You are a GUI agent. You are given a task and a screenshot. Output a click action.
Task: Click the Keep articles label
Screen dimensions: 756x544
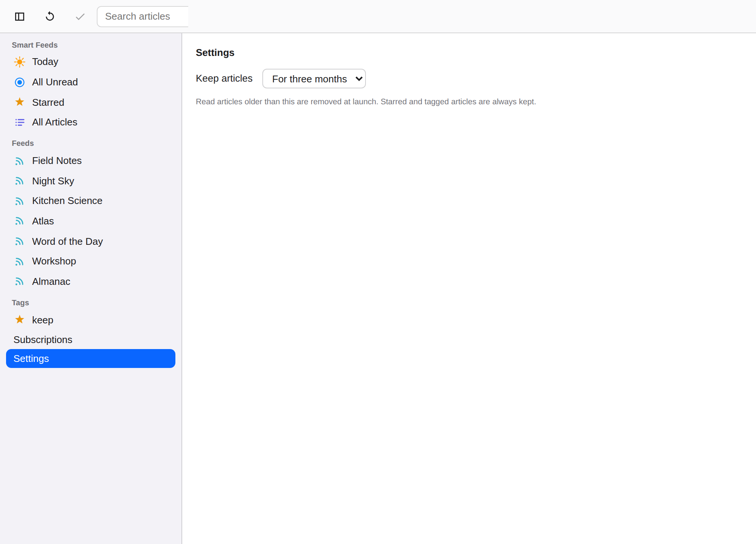(x=224, y=79)
